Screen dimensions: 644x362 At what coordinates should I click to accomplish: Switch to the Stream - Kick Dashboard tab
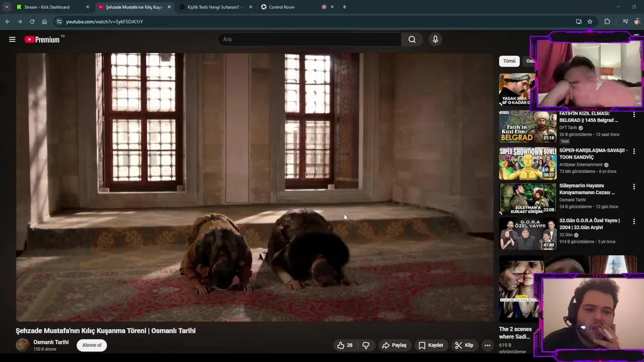(x=47, y=7)
